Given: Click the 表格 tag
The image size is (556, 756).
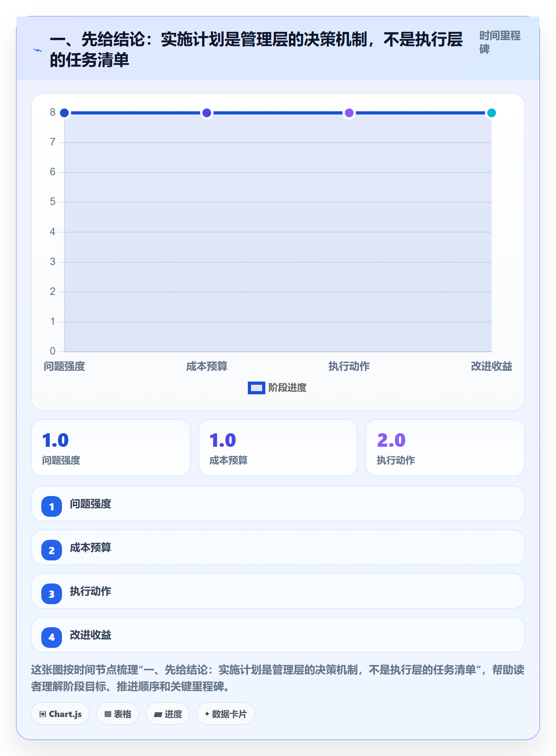Looking at the screenshot, I should (118, 714).
